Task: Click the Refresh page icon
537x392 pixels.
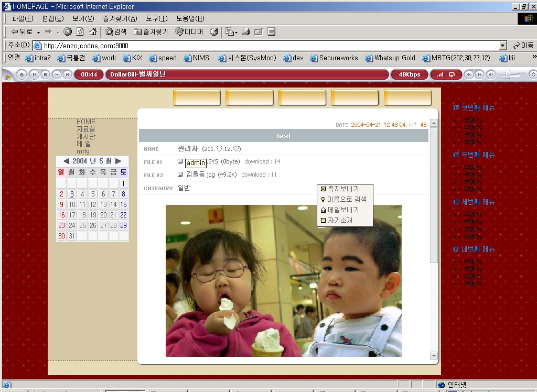Action: (x=80, y=32)
